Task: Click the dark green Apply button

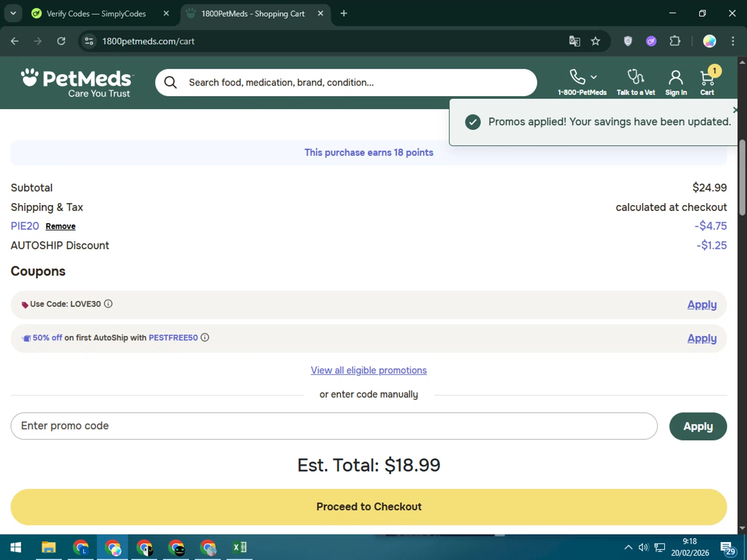Action: [698, 427]
